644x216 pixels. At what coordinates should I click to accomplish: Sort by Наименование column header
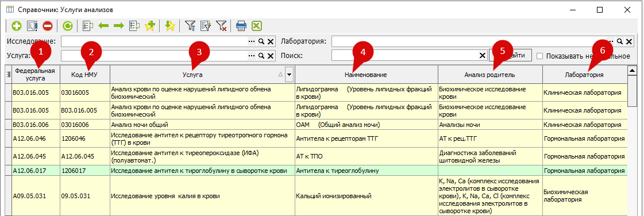pyautogui.click(x=367, y=75)
